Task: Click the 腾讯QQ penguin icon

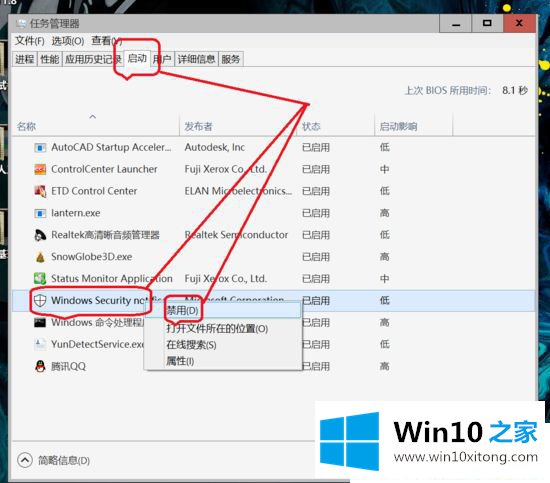Action: (40, 366)
